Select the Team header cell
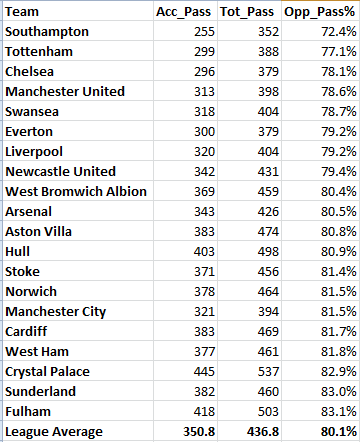This screenshot has height=442, width=360. pos(78,12)
